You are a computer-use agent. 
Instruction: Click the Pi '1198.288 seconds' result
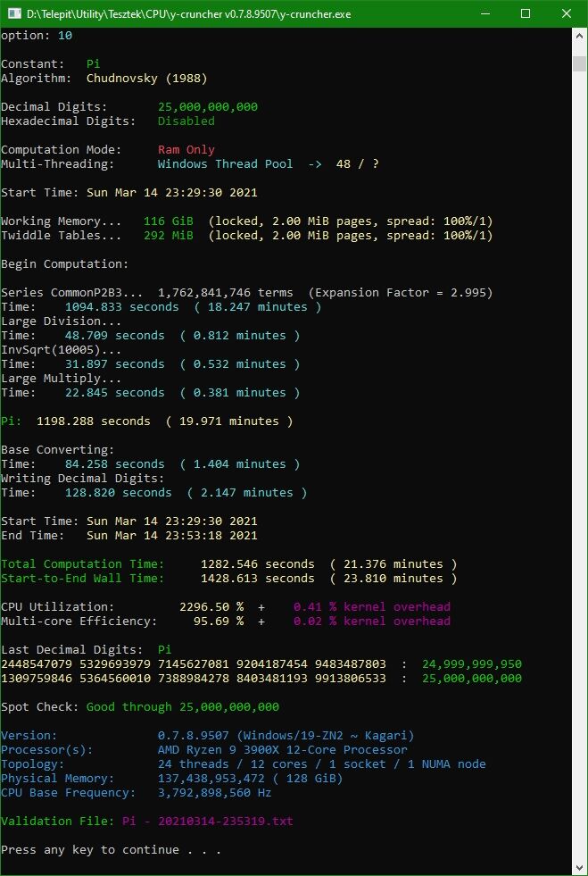point(94,421)
